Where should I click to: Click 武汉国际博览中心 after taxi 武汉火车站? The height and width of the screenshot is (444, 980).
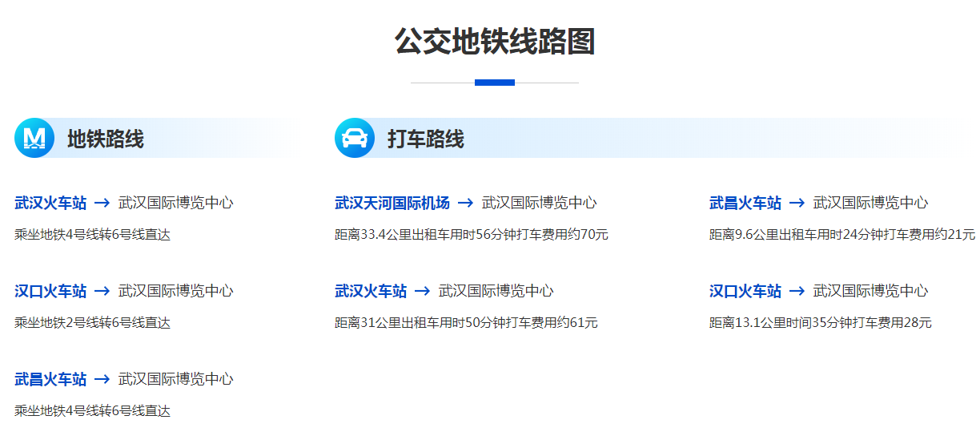[x=496, y=291]
